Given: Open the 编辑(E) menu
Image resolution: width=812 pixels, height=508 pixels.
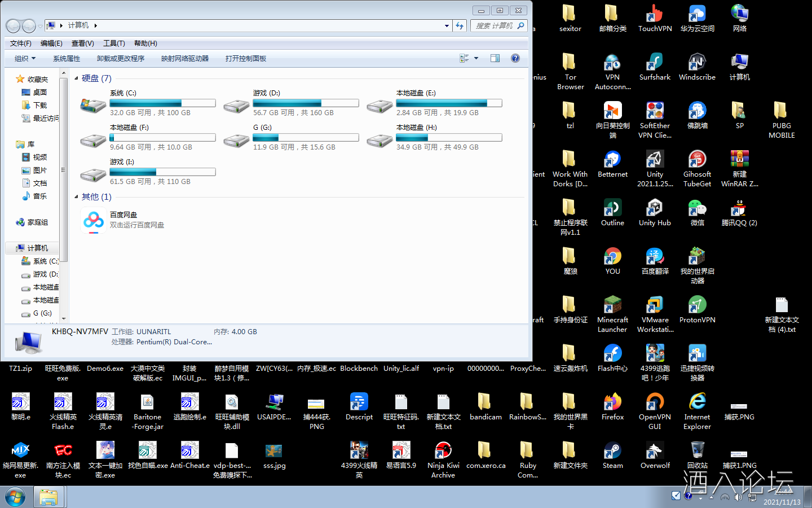Looking at the screenshot, I should [x=51, y=43].
